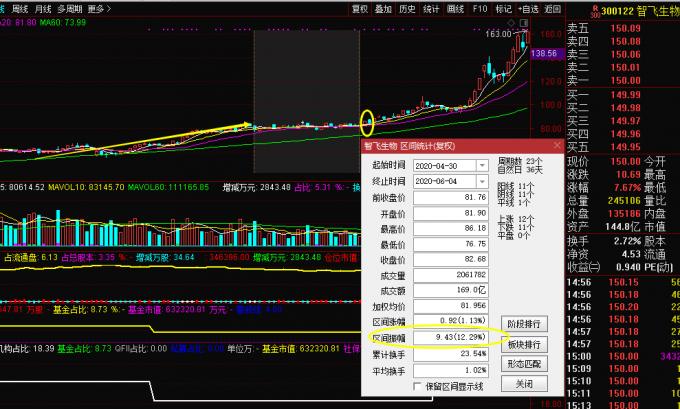The height and width of the screenshot is (409, 680).
Task: Click the 换手 value 2.72%
Action: [627, 241]
